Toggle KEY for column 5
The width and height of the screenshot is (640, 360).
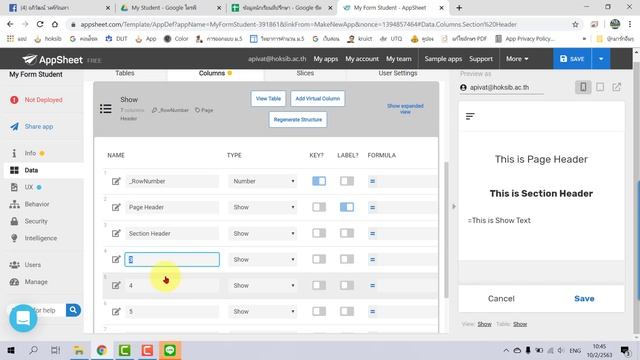click(x=319, y=311)
